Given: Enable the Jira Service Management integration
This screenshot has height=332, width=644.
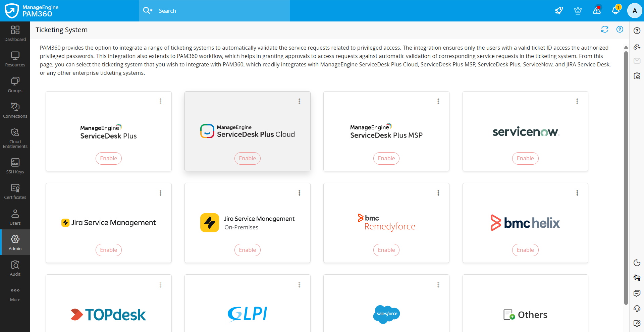Looking at the screenshot, I should (x=109, y=250).
